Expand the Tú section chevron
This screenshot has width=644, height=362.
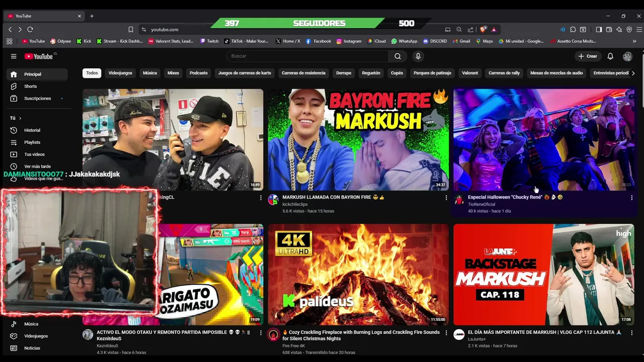(20, 118)
